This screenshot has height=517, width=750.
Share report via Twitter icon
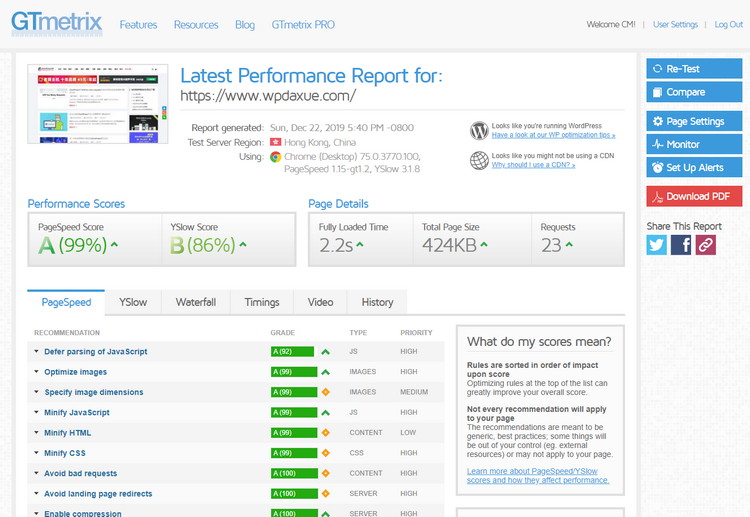coord(656,244)
